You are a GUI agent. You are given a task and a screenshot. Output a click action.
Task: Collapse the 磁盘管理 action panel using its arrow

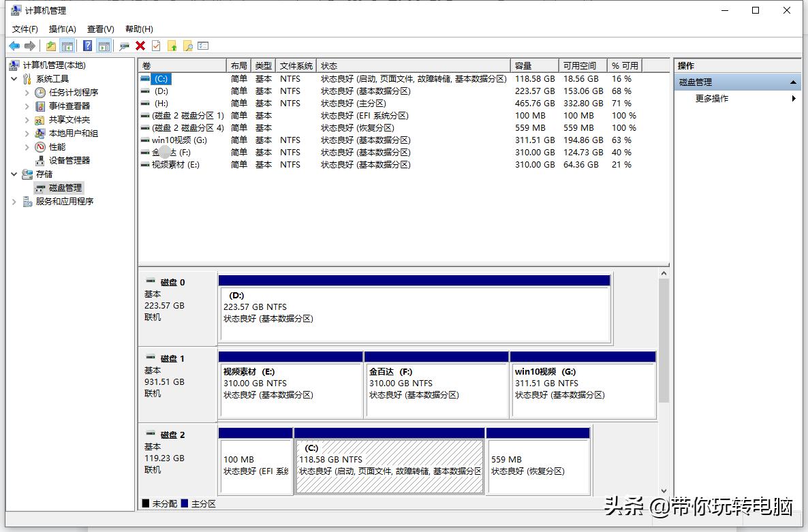click(793, 81)
